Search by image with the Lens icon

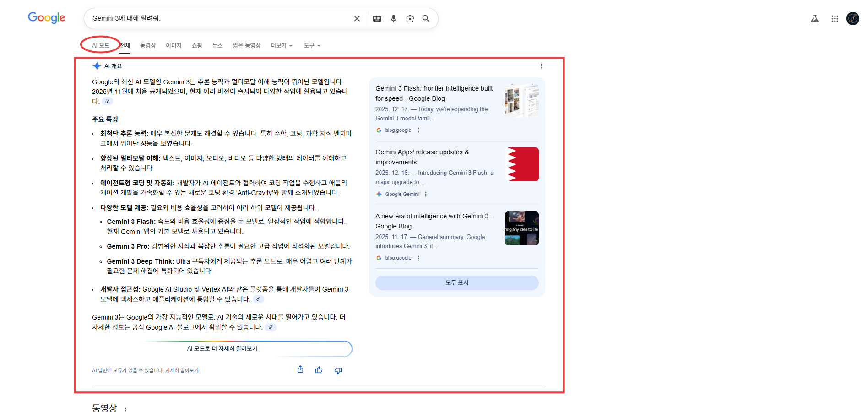410,19
